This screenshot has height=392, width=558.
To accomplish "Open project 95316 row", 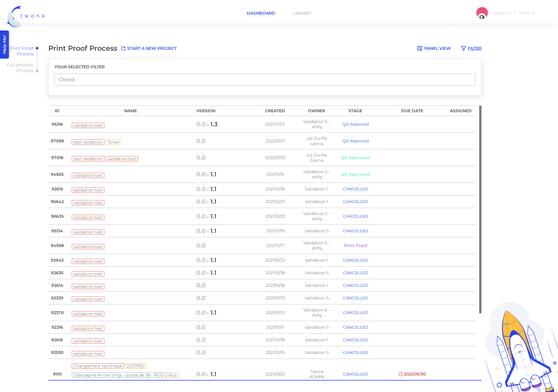I will [262, 124].
